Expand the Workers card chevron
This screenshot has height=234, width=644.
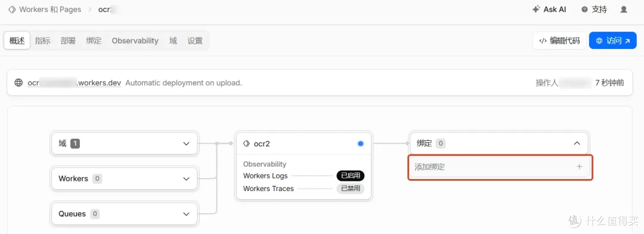187,179
